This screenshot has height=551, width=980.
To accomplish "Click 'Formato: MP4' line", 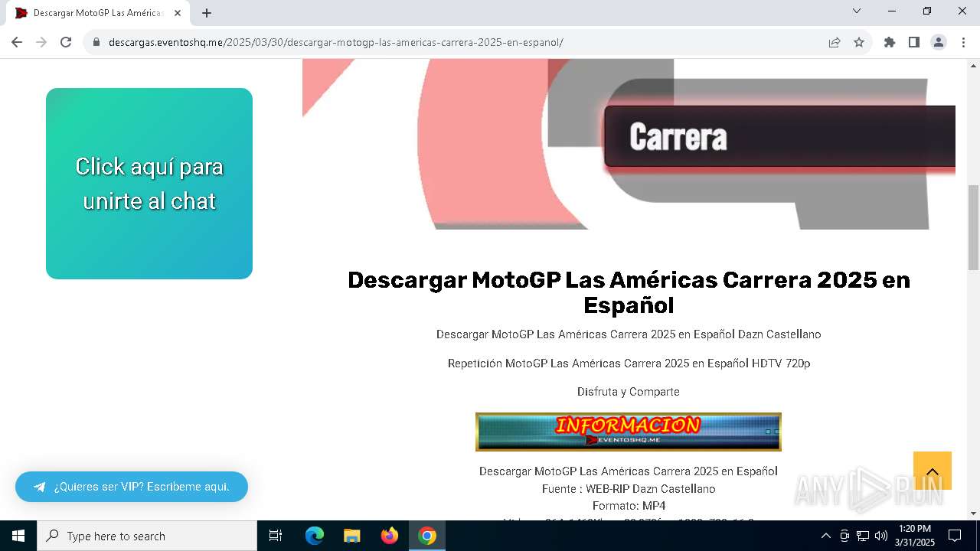I will 629,506.
